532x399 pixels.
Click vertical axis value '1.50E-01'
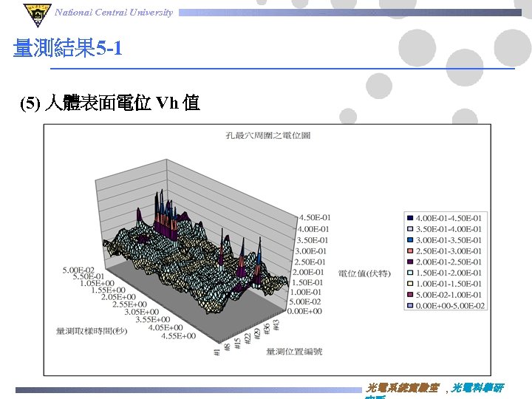(x=307, y=282)
